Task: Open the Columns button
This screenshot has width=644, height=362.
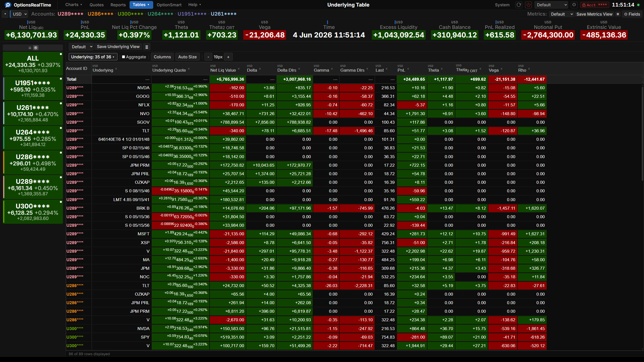Action: pyautogui.click(x=162, y=57)
